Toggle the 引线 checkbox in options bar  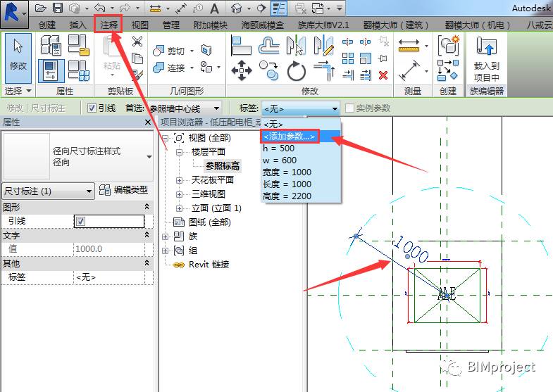(92, 108)
